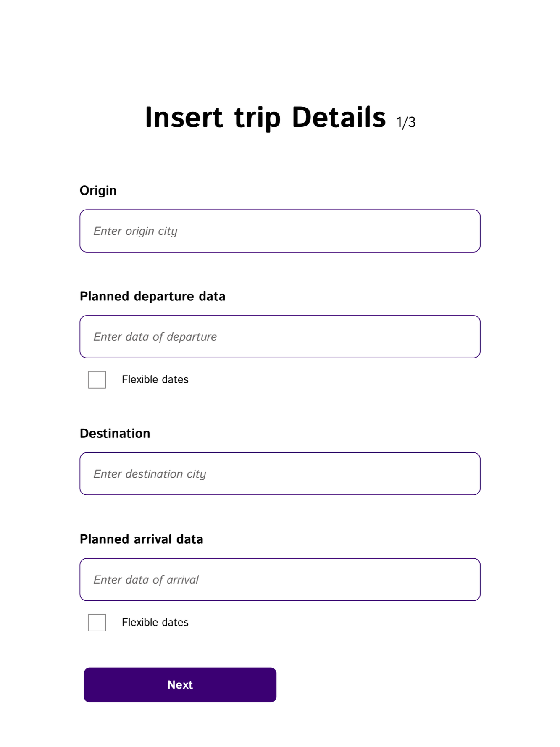Click the Planned arrival data label
Viewport: 560px width, 747px height.
(142, 539)
